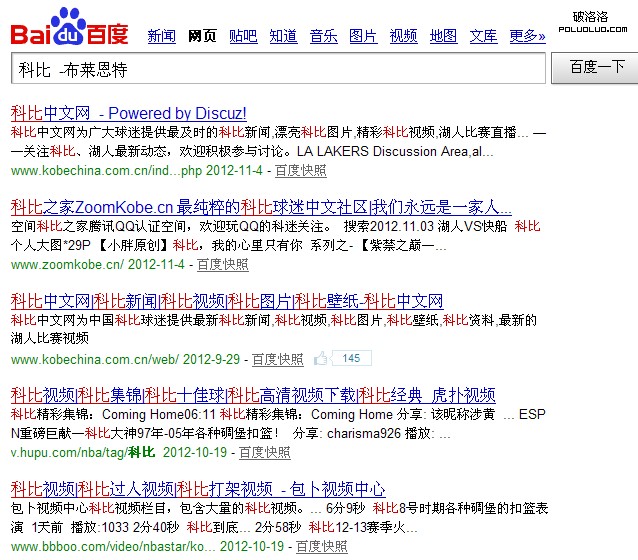Open result 科比中文网 - Powered by Discuz!
Screen dimensions: 638x560
pyautogui.click(x=129, y=113)
